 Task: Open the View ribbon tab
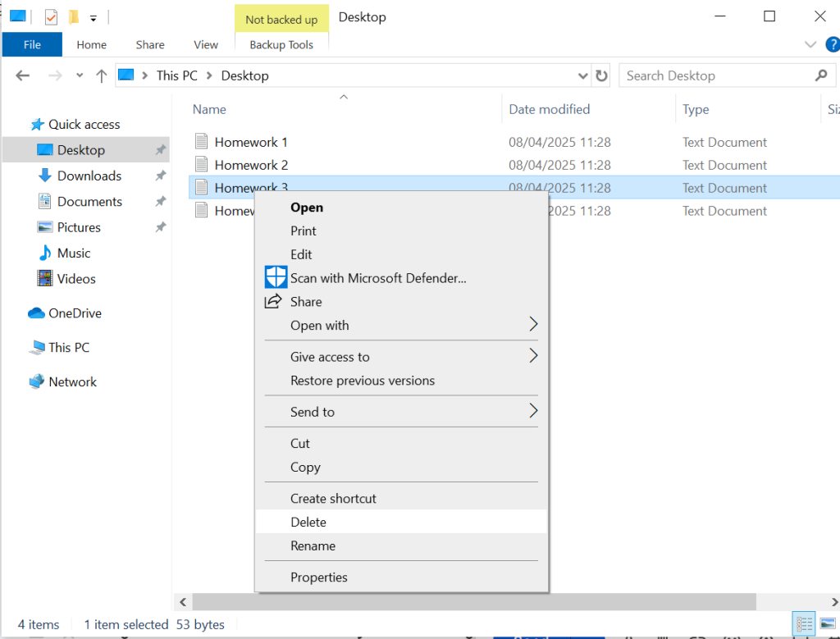point(205,45)
